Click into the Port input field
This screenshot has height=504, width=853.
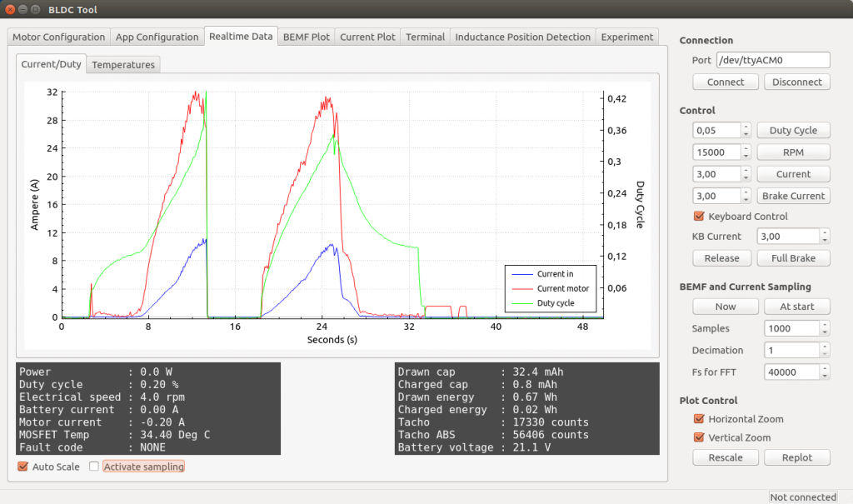point(773,61)
